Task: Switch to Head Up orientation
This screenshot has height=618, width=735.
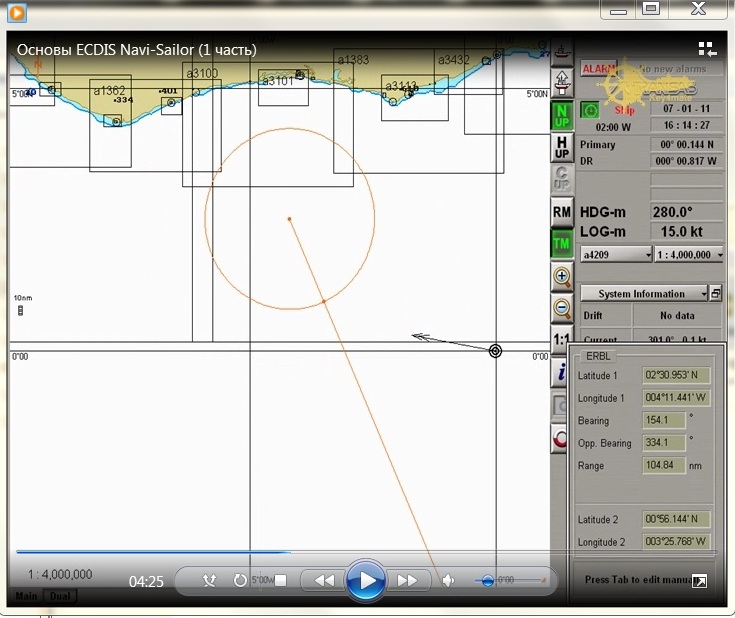Action: coord(562,147)
